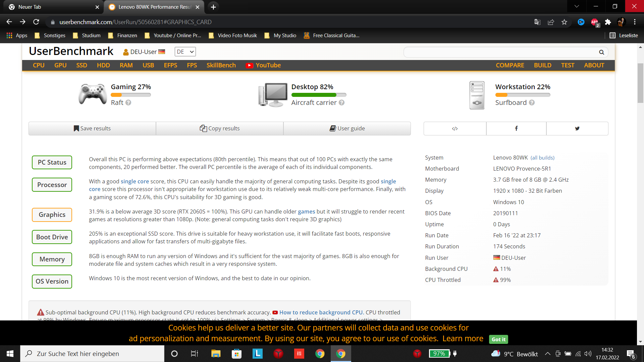Bookmark page with star icon
The height and width of the screenshot is (362, 644).
tap(564, 22)
